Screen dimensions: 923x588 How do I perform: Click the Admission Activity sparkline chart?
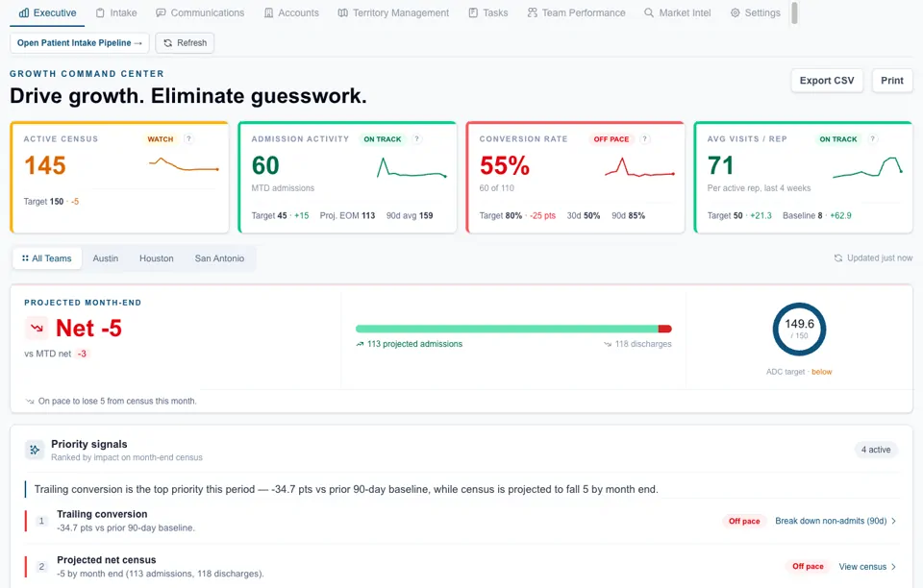click(x=412, y=167)
